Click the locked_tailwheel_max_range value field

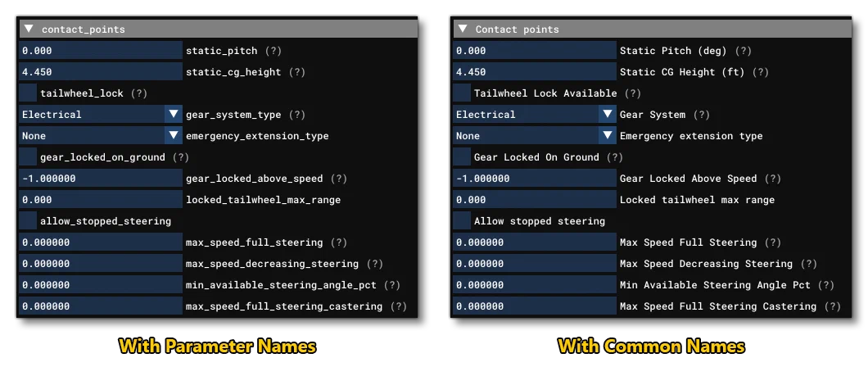click(101, 200)
